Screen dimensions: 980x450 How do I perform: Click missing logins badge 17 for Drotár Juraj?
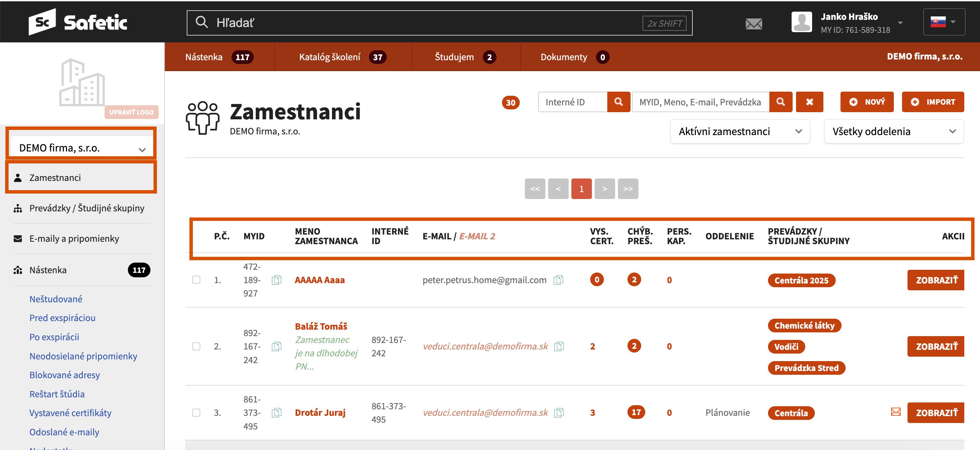pyautogui.click(x=636, y=412)
